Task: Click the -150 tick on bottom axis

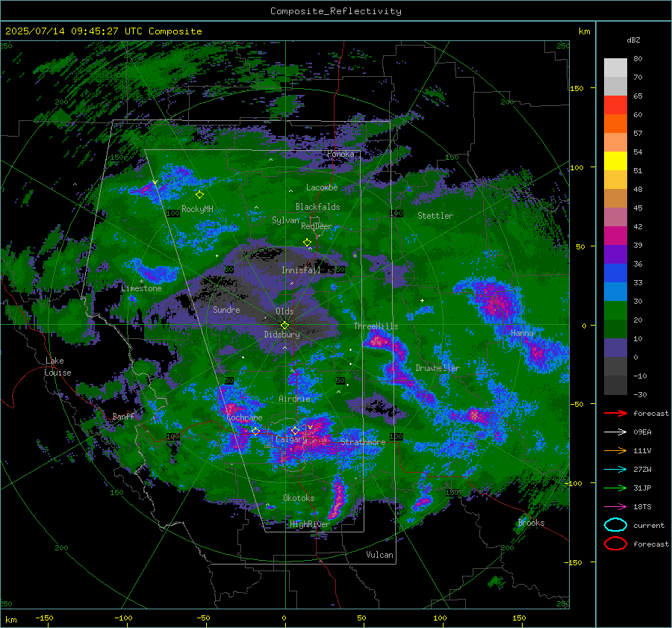Action: [x=44, y=618]
